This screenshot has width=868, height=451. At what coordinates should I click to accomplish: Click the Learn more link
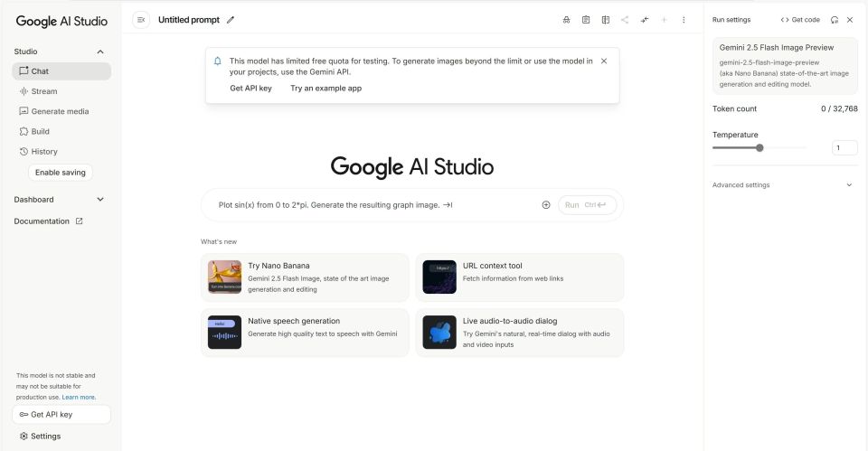coord(79,397)
